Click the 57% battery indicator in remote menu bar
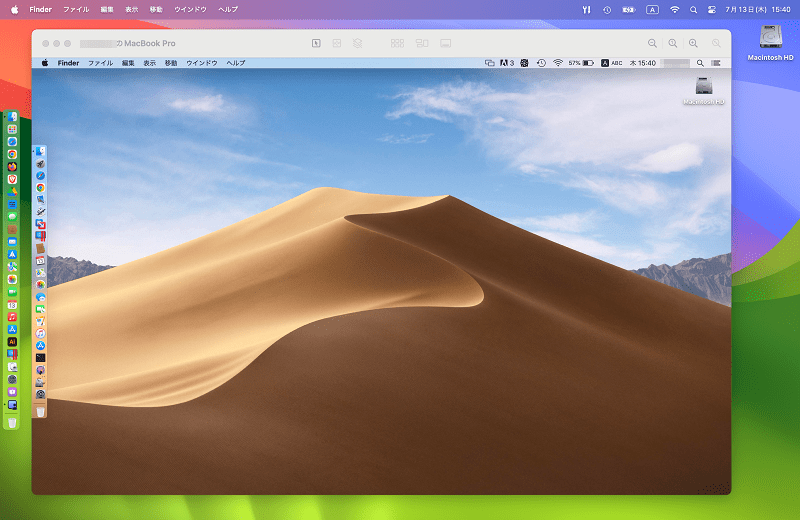The image size is (800, 520). [581, 63]
